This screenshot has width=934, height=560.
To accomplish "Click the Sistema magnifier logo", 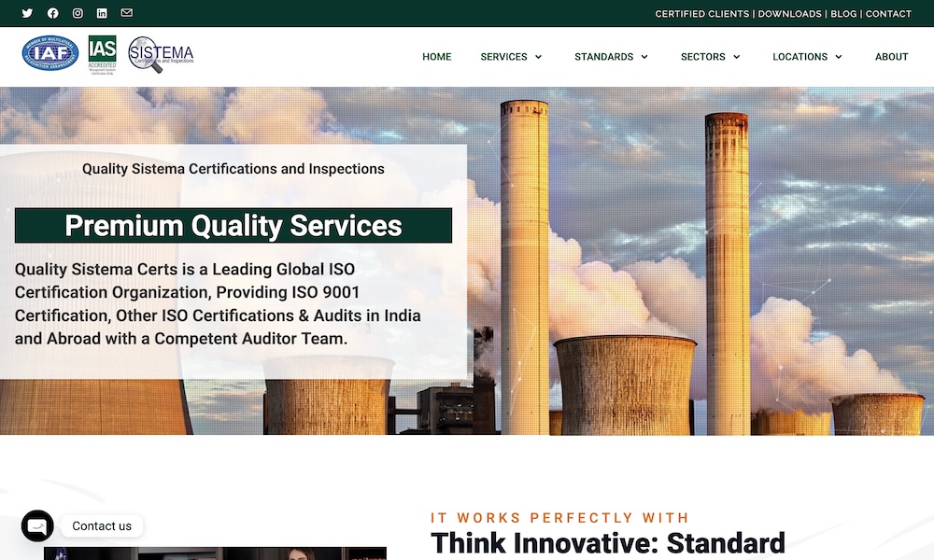I will tap(160, 54).
